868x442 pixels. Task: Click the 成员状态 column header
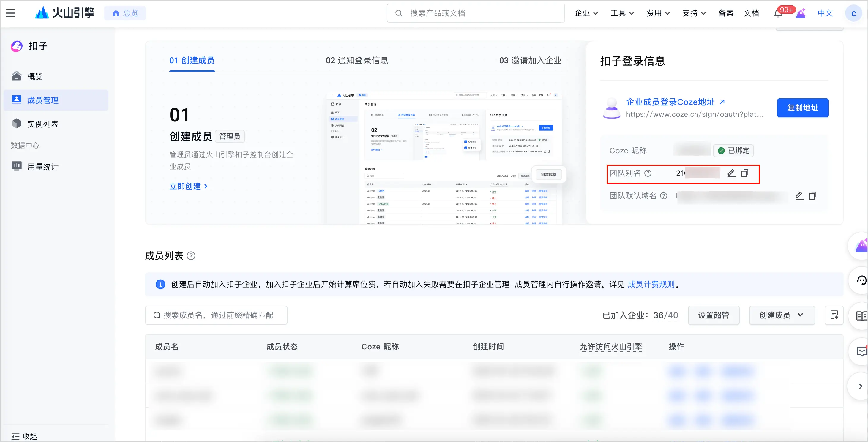click(x=282, y=347)
